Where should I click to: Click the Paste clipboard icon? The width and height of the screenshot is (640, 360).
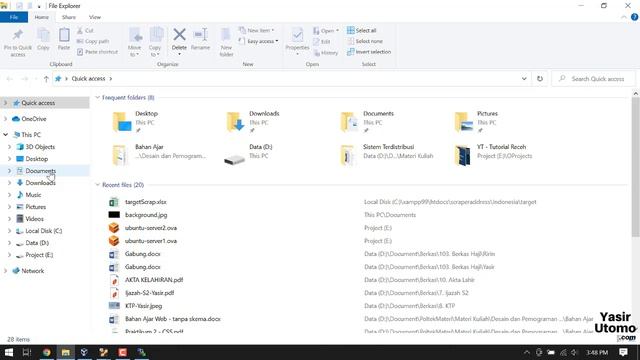click(x=64, y=35)
